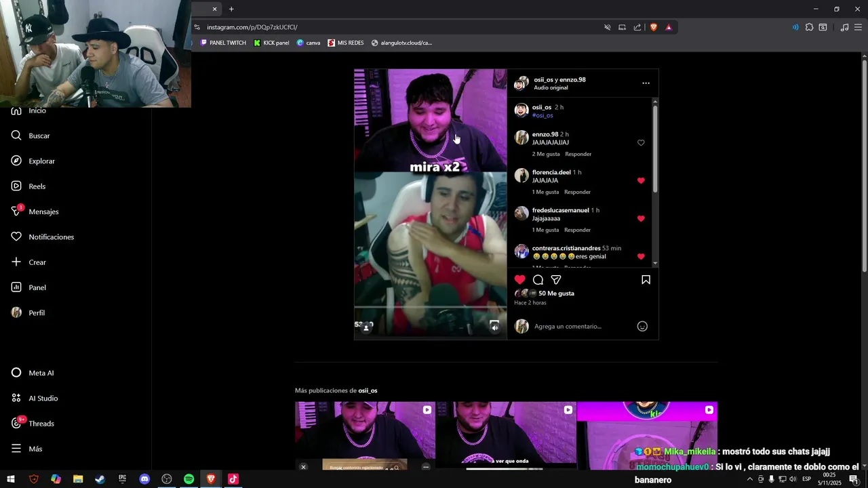Toggle video sound mute button
This screenshot has width=868, height=488.
click(494, 327)
